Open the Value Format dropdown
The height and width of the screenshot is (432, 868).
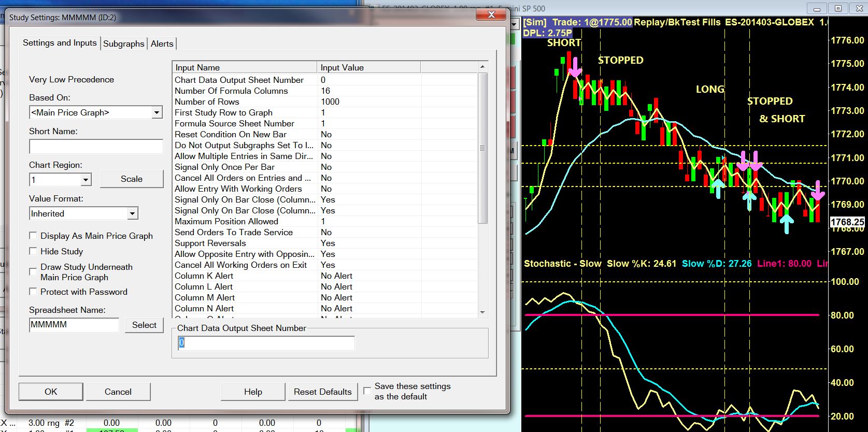coord(132,213)
